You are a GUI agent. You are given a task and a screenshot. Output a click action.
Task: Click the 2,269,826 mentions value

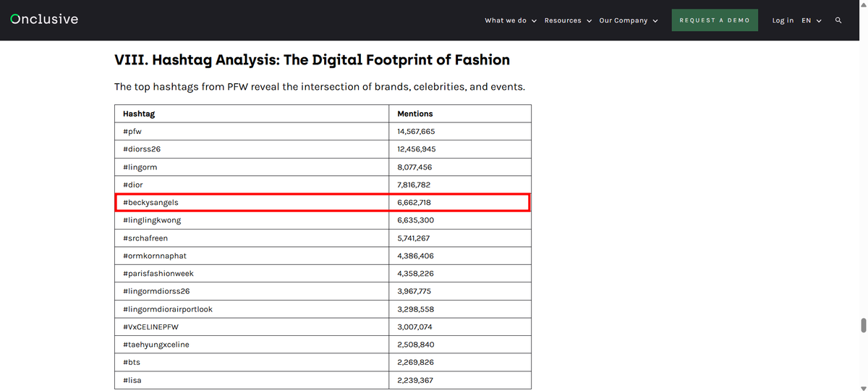pos(415,362)
